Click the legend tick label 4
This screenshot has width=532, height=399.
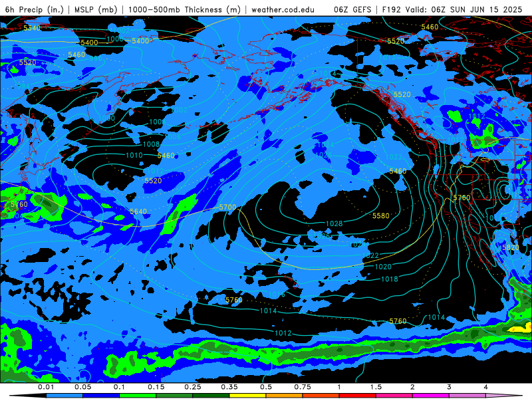[x=486, y=387]
